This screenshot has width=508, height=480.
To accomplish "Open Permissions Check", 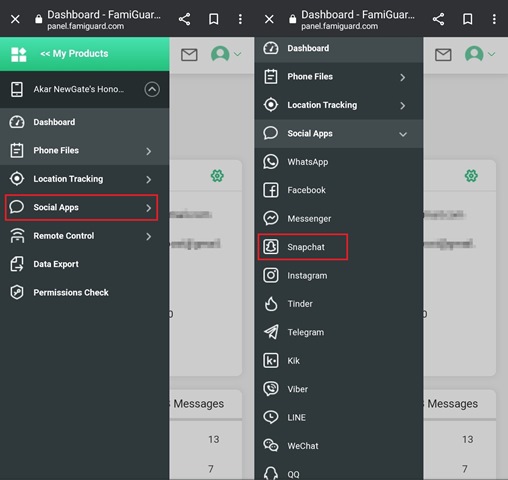I will [x=84, y=293].
